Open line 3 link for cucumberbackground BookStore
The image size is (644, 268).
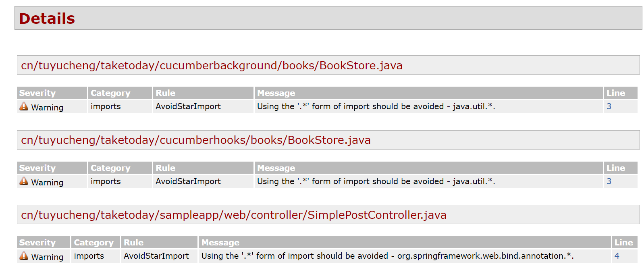[x=609, y=106]
